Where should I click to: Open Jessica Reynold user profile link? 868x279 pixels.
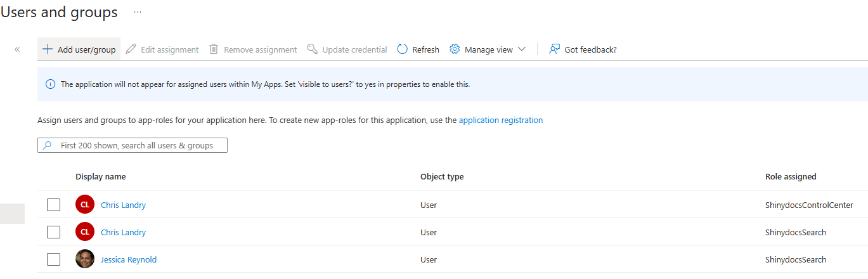coord(129,259)
